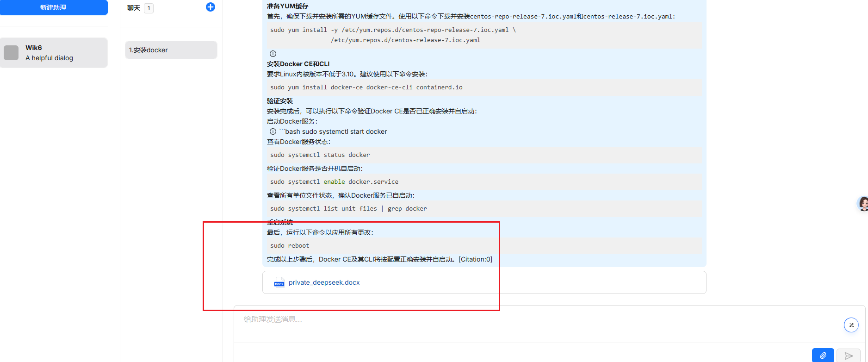Click the info icon below YUM command

(x=273, y=54)
